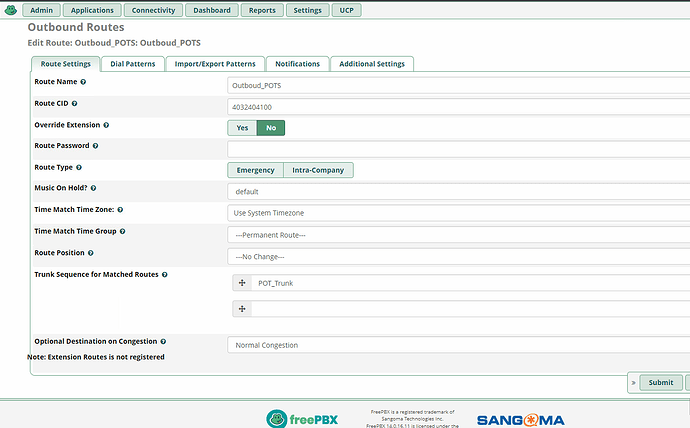Expand the action bar arrow beside Submit
This screenshot has height=428, width=690.
point(633,383)
